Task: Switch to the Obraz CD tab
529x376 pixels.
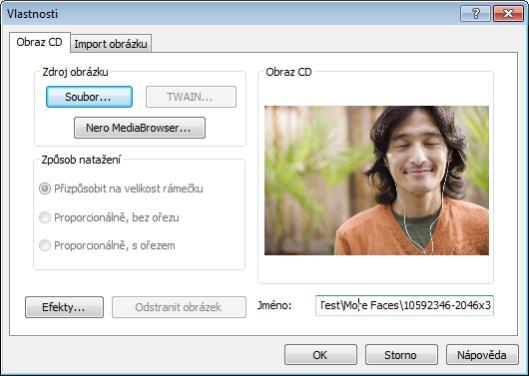Action: pos(39,43)
